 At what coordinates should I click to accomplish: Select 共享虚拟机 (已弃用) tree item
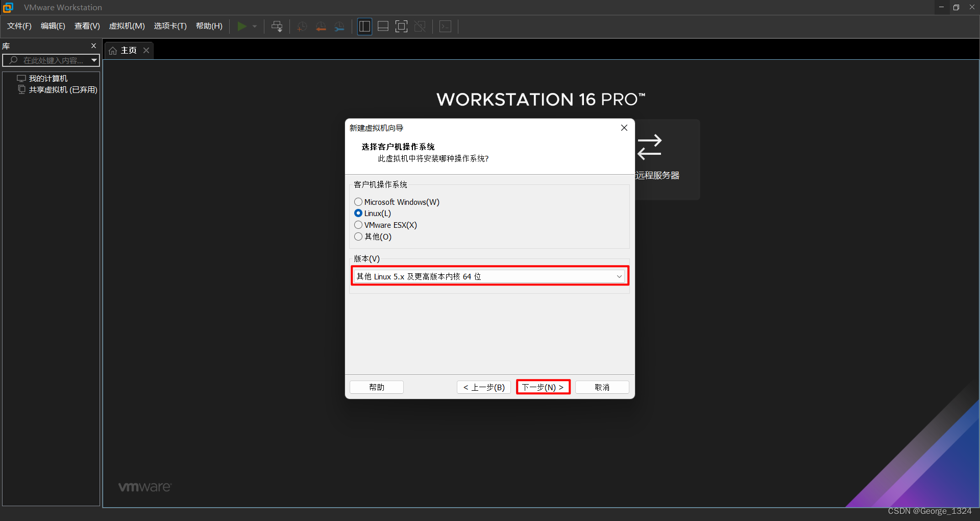pos(63,89)
